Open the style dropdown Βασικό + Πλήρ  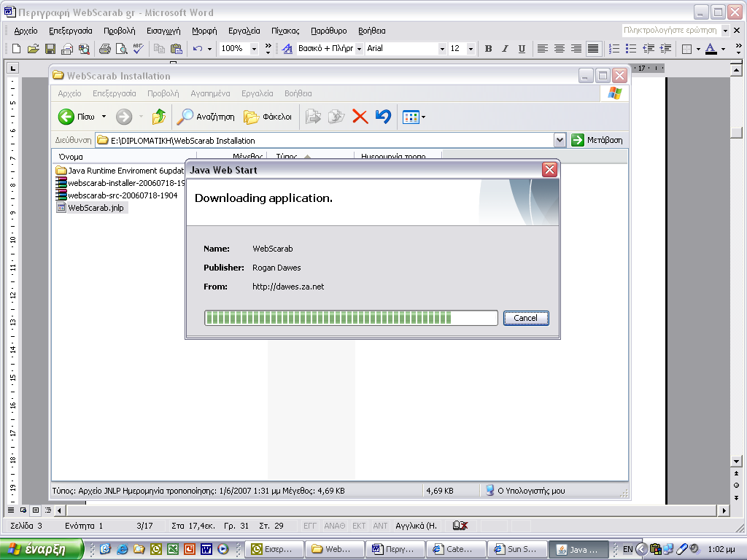pyautogui.click(x=359, y=49)
